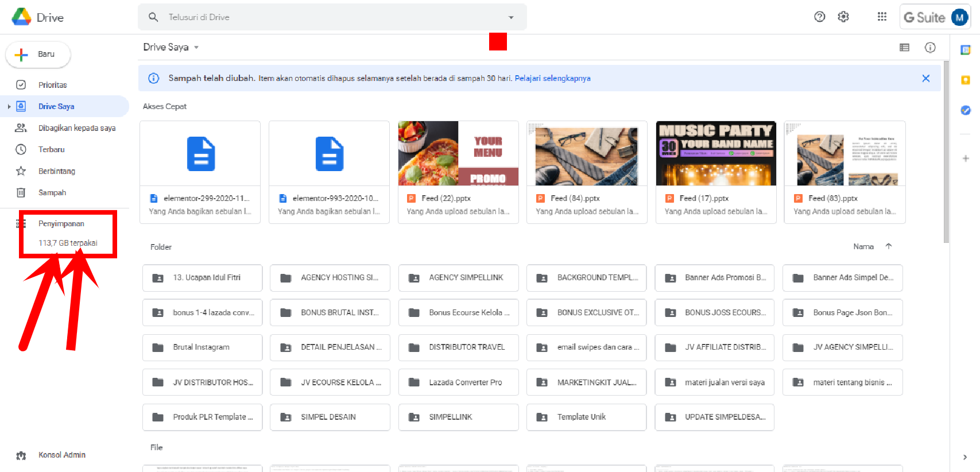980x472 pixels.
Task: Click the Berbintang star icon
Action: pos(21,171)
